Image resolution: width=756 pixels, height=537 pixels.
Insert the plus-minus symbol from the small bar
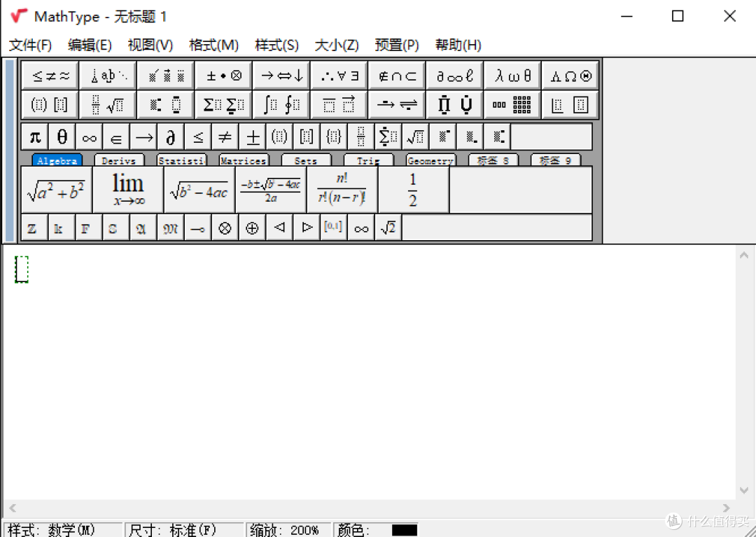click(253, 137)
